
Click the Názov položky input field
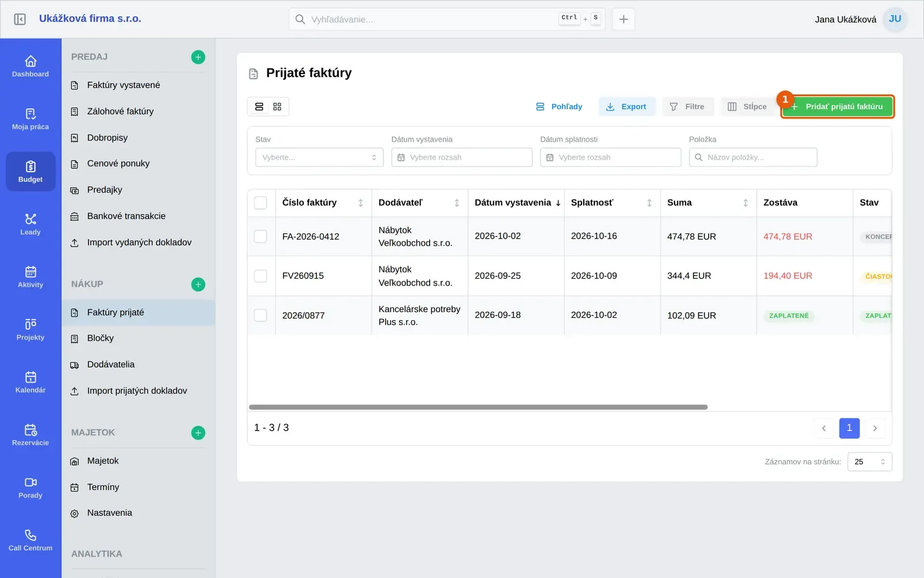(753, 157)
